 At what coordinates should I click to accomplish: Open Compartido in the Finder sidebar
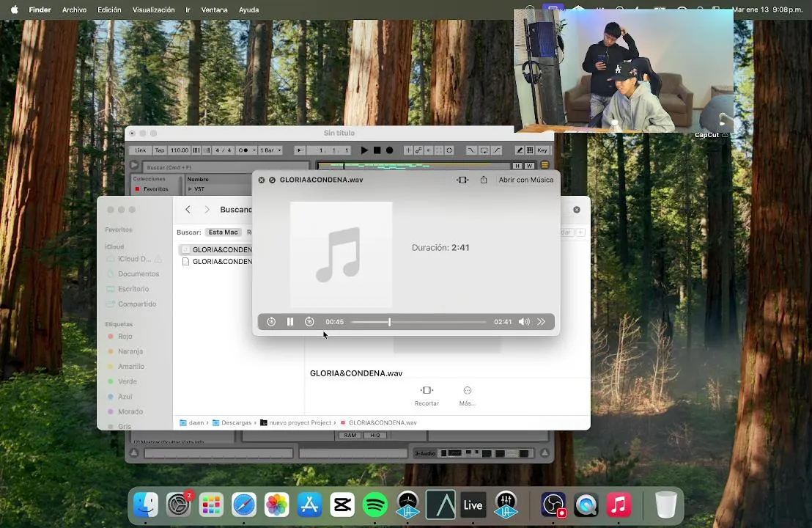[137, 304]
